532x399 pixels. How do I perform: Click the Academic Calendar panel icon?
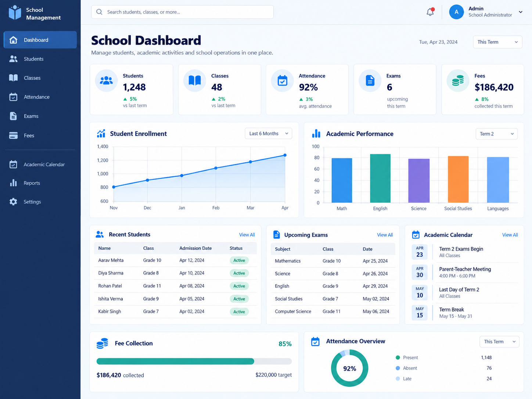(416, 235)
